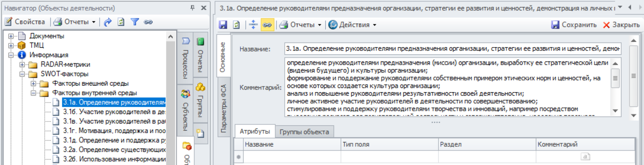The width and height of the screenshot is (644, 165).
Task: Click the filter funnel icon in Navigator toolbar
Action: tap(135, 22)
